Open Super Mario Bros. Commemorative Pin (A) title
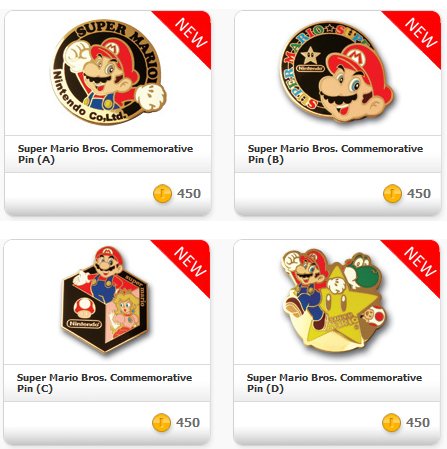The width and height of the screenshot is (447, 449). [105, 154]
